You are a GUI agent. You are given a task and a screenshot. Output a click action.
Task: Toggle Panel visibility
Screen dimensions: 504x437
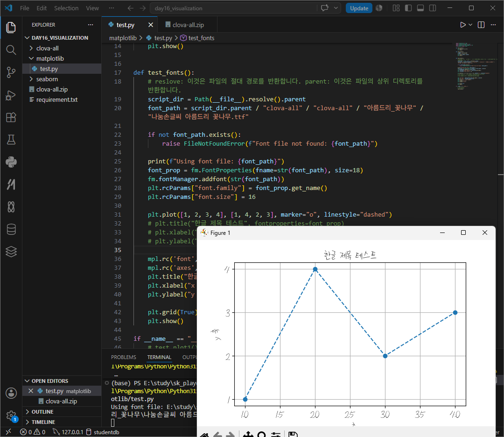pyautogui.click(x=420, y=8)
